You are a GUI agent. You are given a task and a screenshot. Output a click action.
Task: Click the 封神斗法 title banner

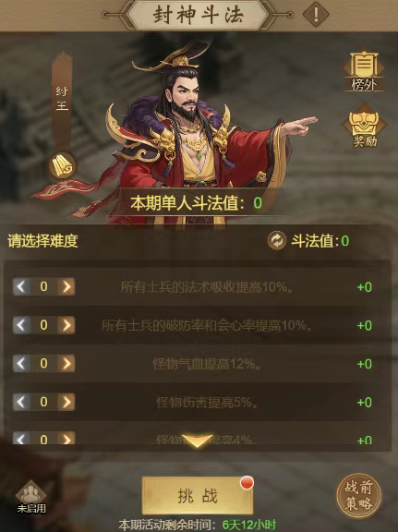[198, 15]
